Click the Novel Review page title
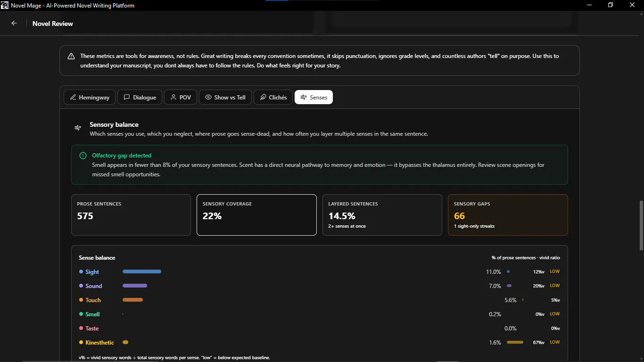Viewport: 644px width, 362px height. (53, 24)
